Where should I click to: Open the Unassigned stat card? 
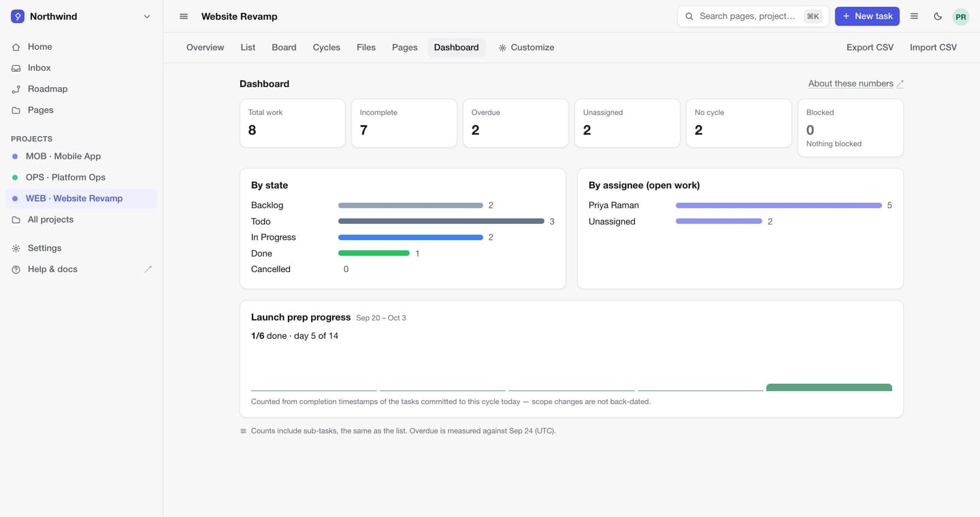click(627, 123)
